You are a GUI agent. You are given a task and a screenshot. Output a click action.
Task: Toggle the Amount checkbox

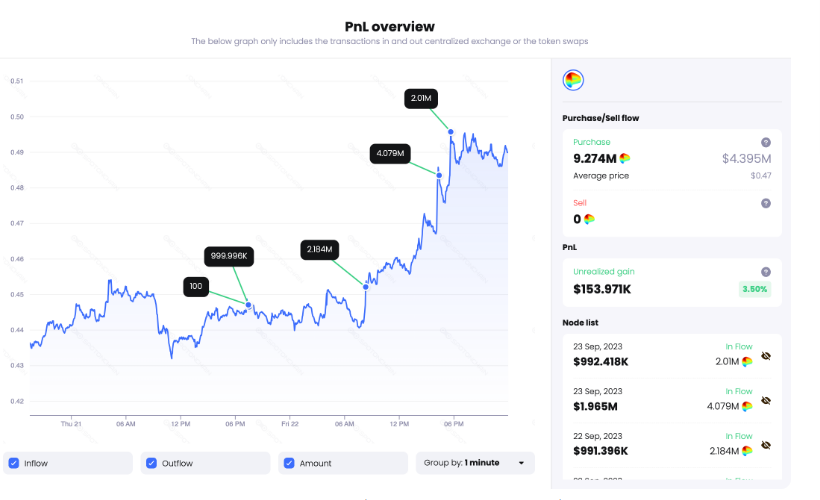[289, 463]
